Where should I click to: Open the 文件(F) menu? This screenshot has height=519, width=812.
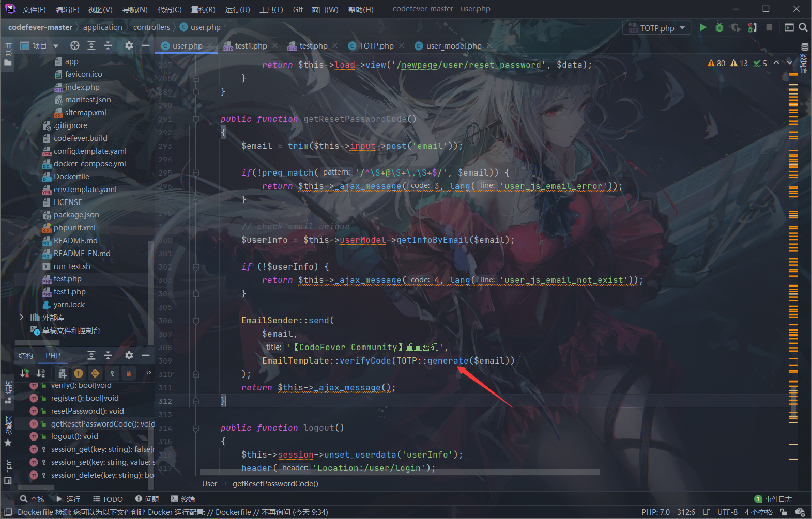click(x=34, y=10)
